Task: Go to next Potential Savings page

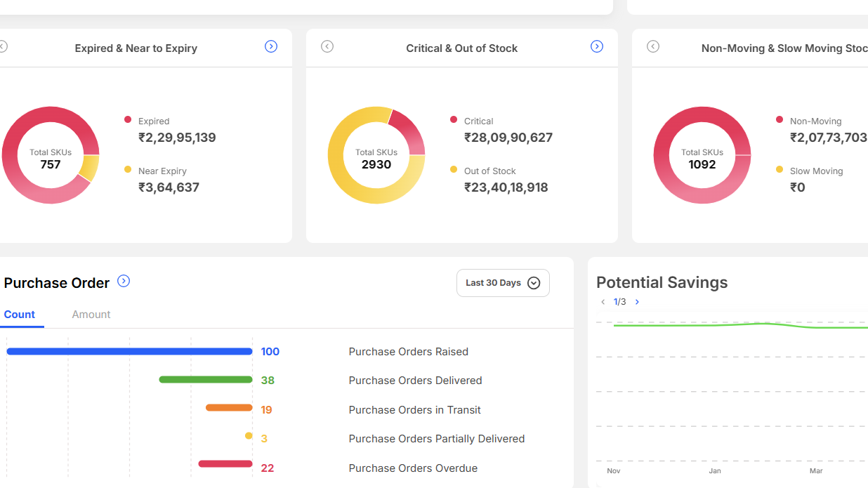Action: tap(637, 302)
